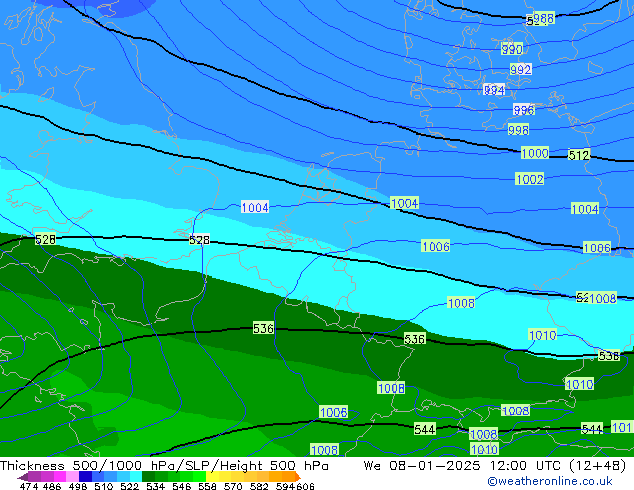Click the light pink swatch in the legend
Image resolution: width=634 pixels, height=490 pixels.
(x=72, y=477)
